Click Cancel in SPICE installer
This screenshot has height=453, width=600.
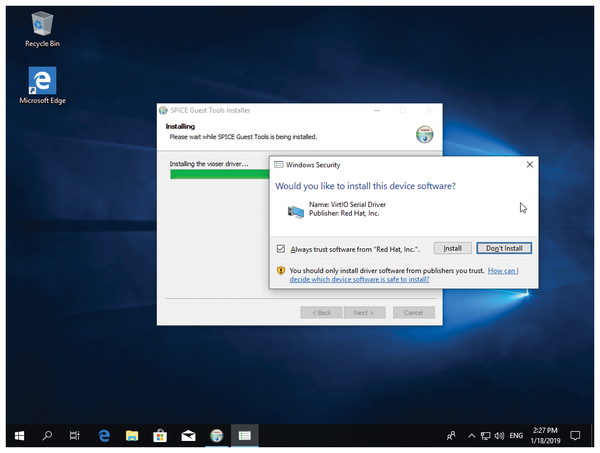coord(414,313)
